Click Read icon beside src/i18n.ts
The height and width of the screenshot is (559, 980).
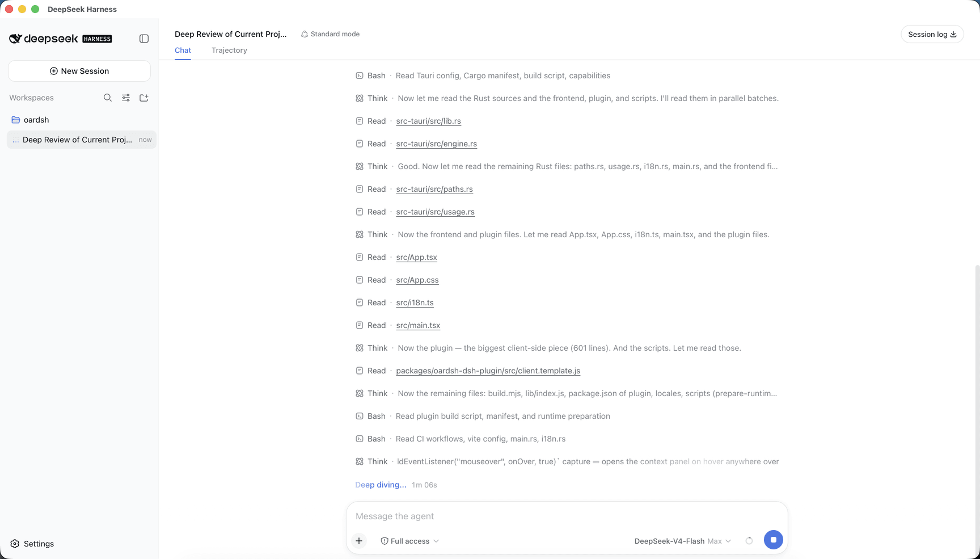click(x=360, y=302)
